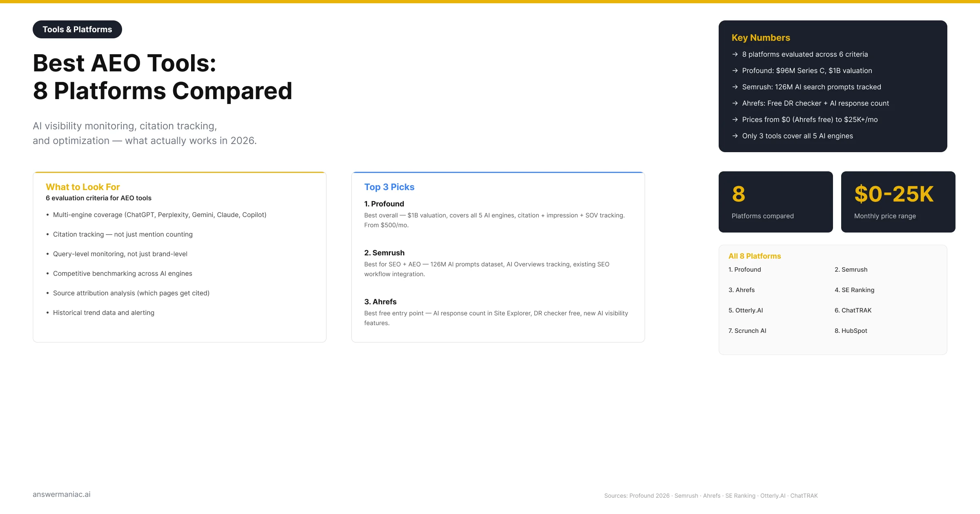Click the 'Sources: Profound 2026 · Semrush' footer line
Viewport: 980px width, 514px height.
click(711, 496)
